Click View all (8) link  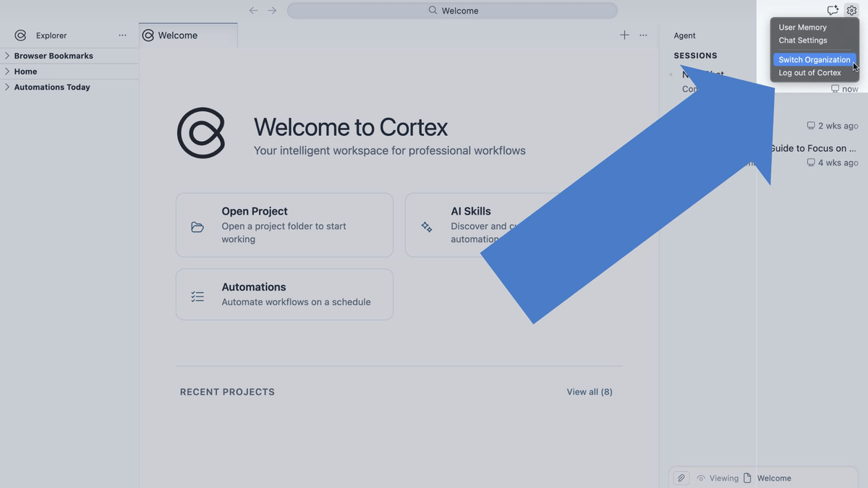coord(590,392)
